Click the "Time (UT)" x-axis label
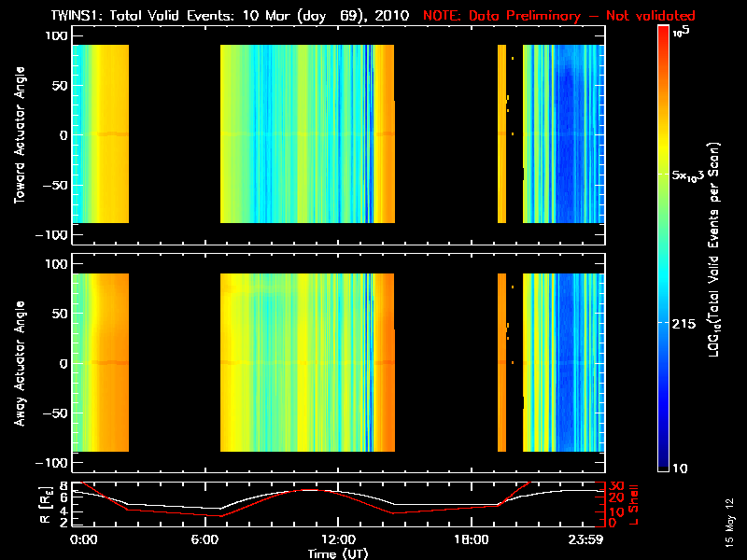Viewport: 747px width, 560px height. click(338, 553)
